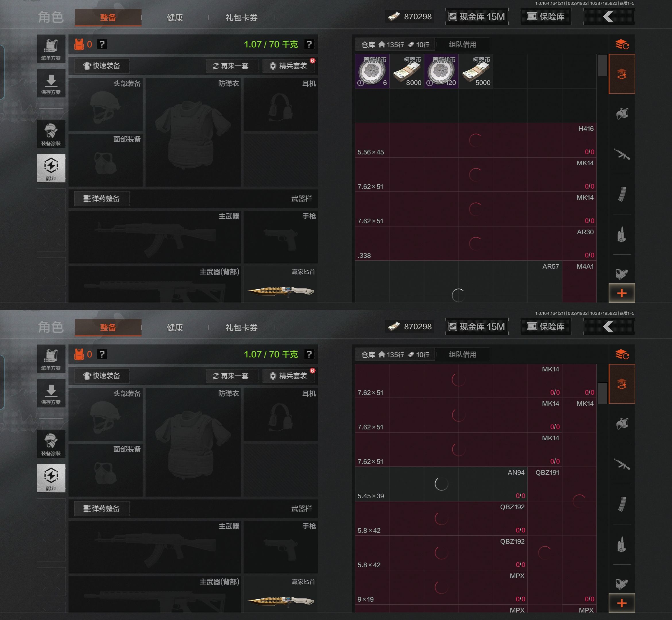Image resolution: width=672 pixels, height=620 pixels.
Task: Select the magazine filter icon in lower screen
Action: (x=622, y=504)
